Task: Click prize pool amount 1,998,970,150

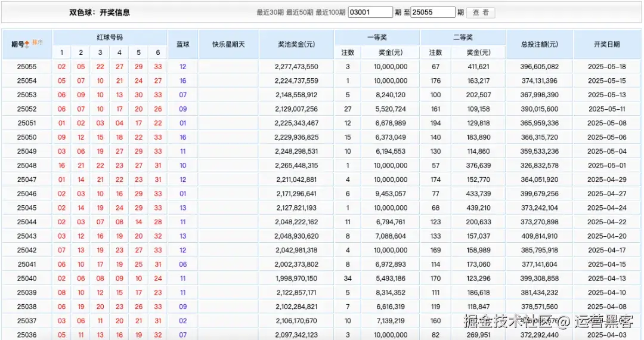Action: (x=296, y=279)
